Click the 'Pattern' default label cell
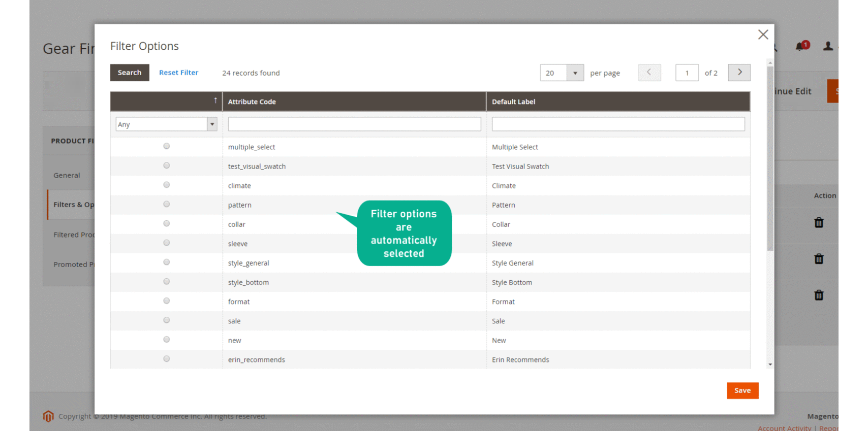This screenshot has height=431, width=868. tap(503, 205)
